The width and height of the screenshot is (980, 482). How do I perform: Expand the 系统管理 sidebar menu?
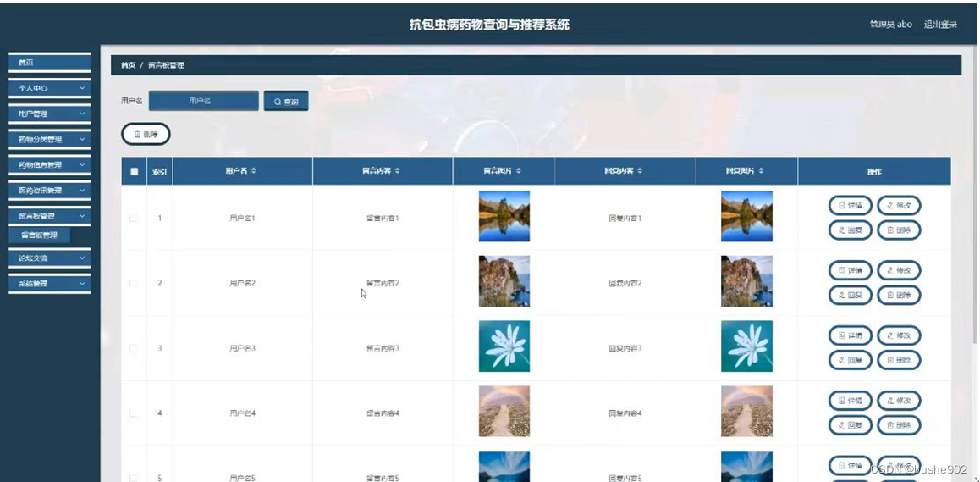tap(49, 284)
